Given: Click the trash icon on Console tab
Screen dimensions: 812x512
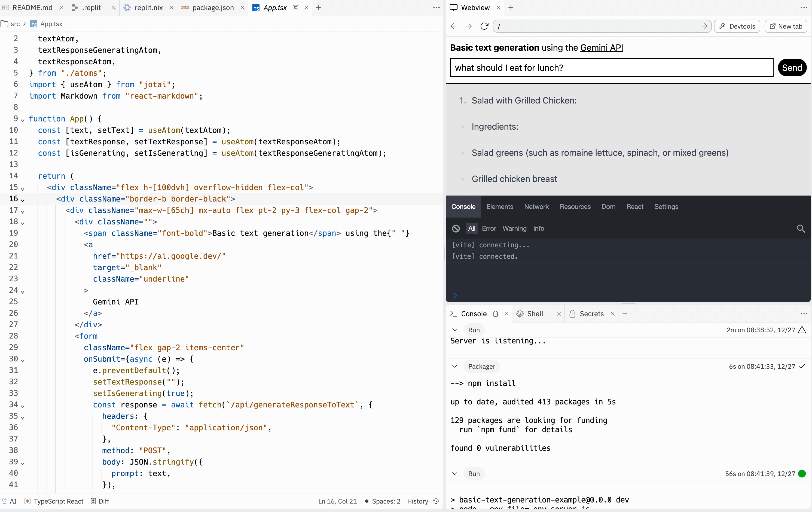Looking at the screenshot, I should pos(495,314).
